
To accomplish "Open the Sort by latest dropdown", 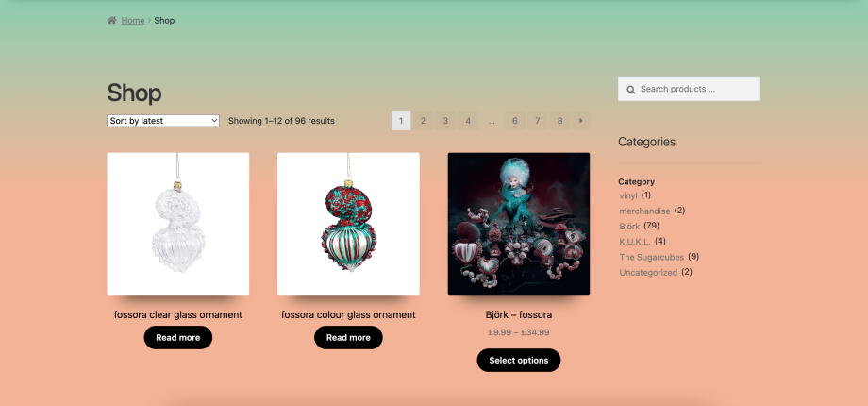I will tap(163, 121).
